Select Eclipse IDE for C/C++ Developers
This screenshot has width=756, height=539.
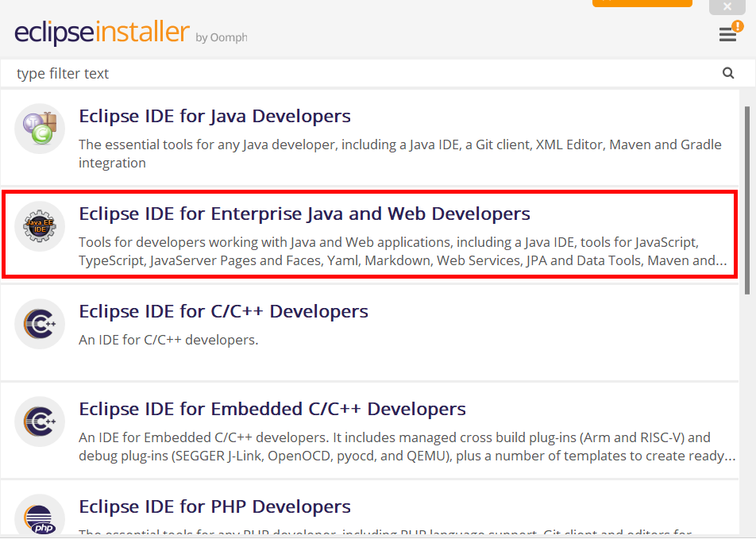pyautogui.click(x=369, y=332)
